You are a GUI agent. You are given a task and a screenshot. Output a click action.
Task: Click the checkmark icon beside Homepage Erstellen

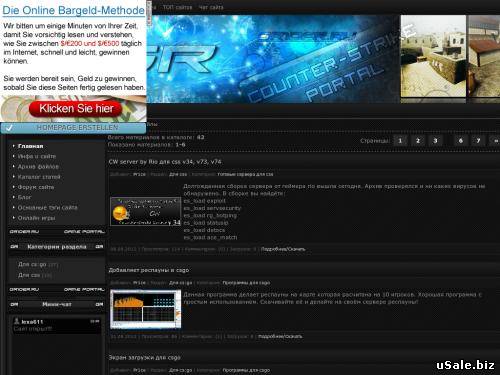[9, 128]
